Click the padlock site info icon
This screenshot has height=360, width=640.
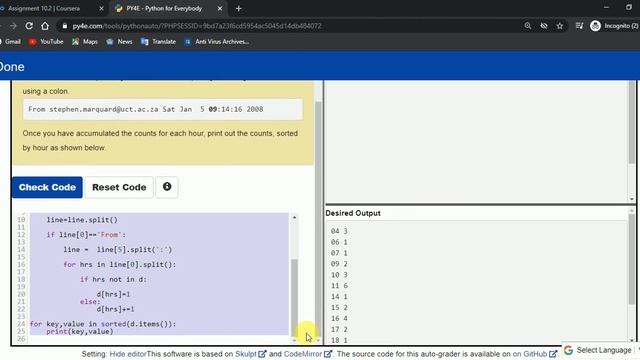point(64,26)
